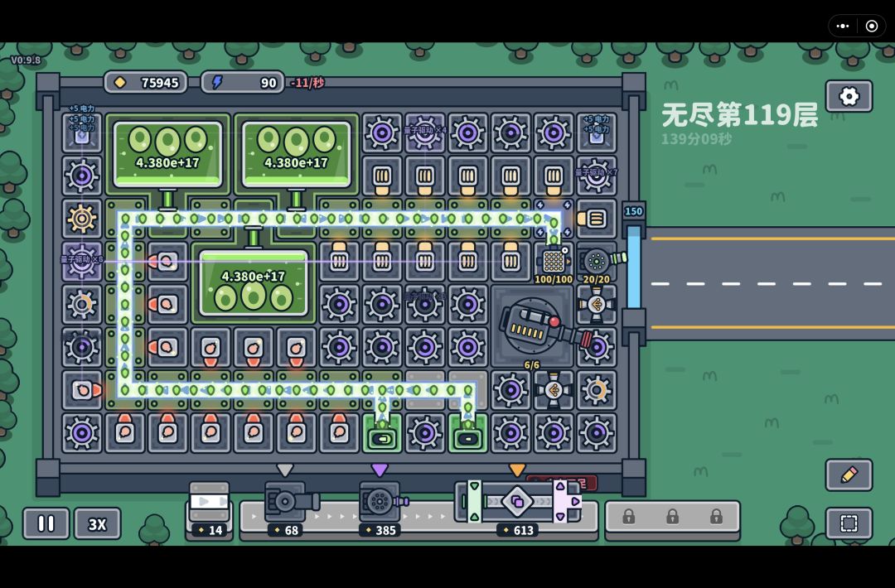895x588 pixels.
Task: Click the orange triangle marker above the shop
Action: (517, 470)
